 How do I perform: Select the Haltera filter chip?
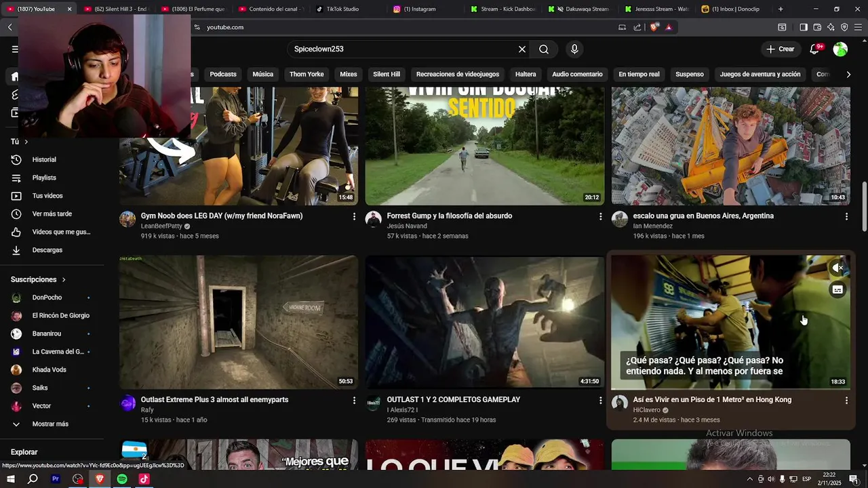pyautogui.click(x=526, y=74)
